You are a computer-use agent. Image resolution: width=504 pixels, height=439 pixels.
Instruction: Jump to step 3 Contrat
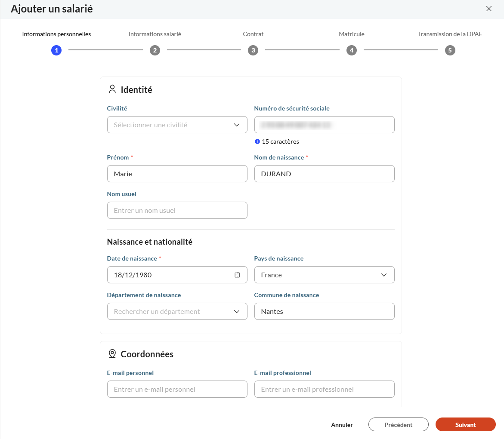pyautogui.click(x=253, y=50)
